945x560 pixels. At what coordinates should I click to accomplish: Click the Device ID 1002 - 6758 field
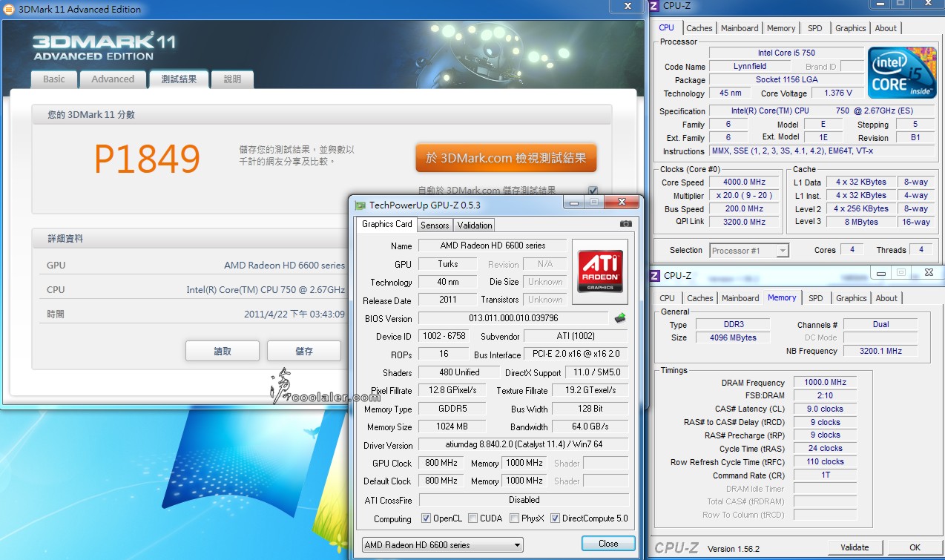[444, 337]
